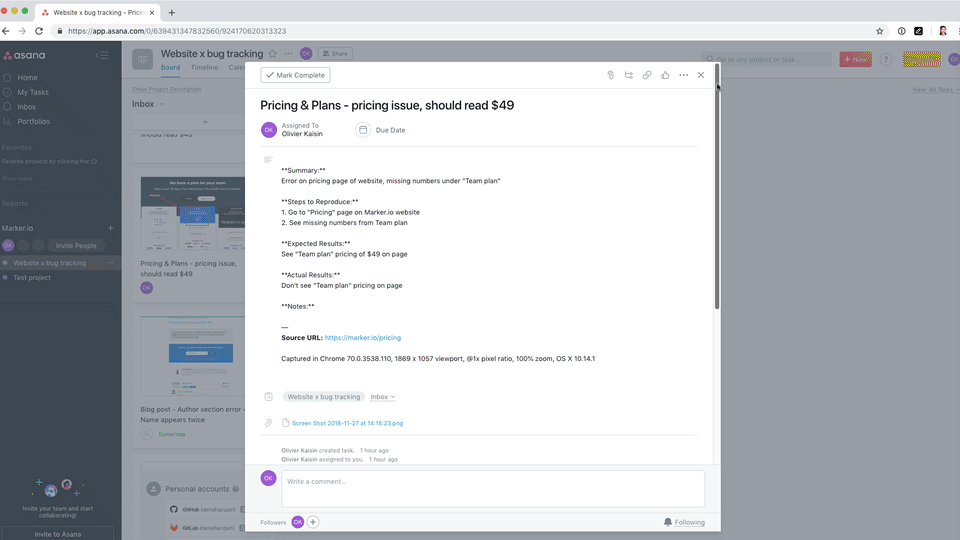This screenshot has width=960, height=540.
Task: Click the browser back arrow
Action: tap(6, 31)
